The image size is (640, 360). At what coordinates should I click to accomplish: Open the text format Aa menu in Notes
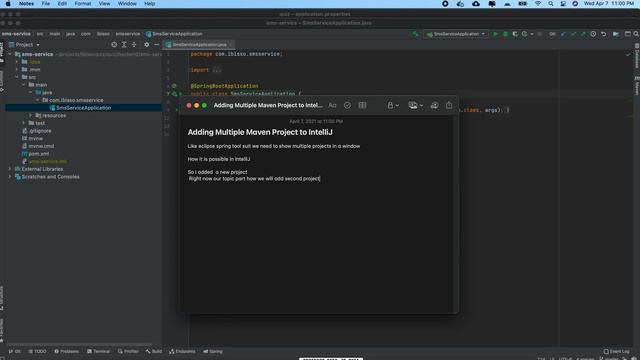pos(332,105)
